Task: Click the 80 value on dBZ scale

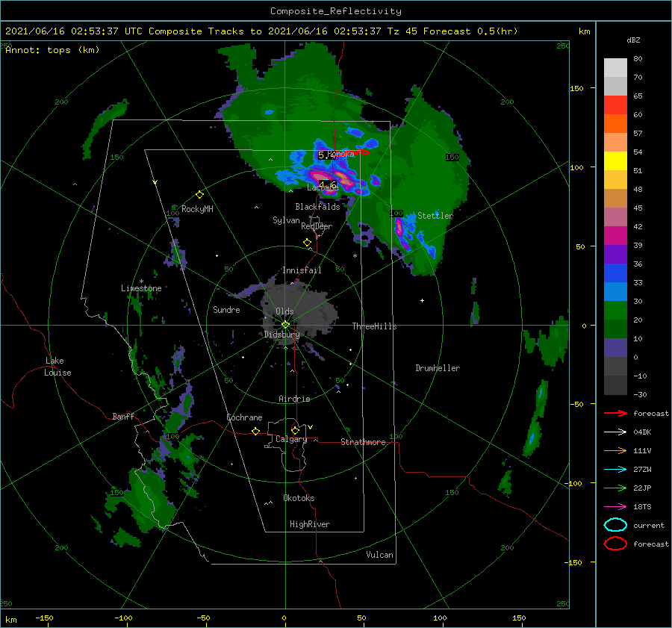Action: pos(638,59)
